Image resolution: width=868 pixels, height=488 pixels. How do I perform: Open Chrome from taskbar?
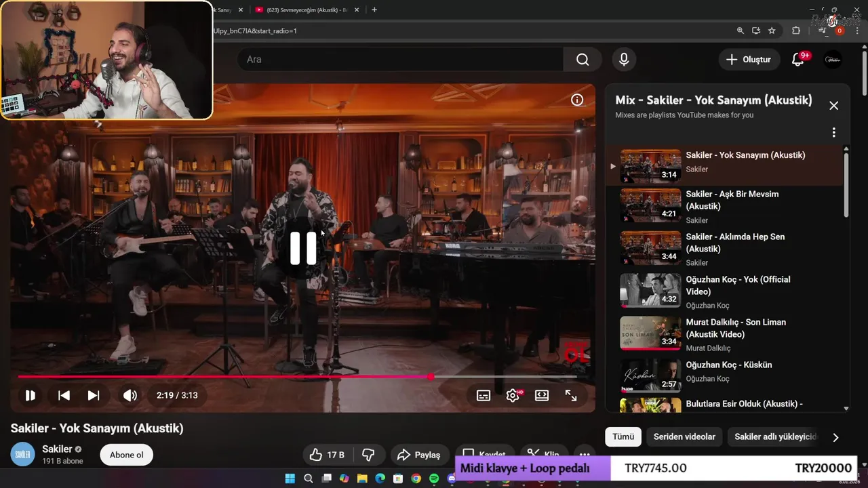(416, 479)
